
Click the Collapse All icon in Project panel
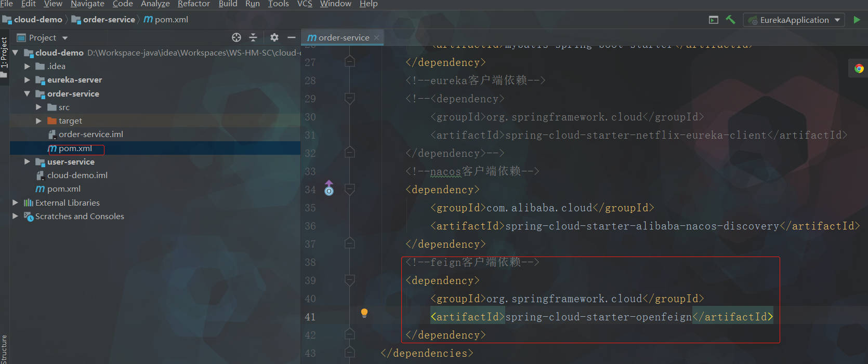pyautogui.click(x=253, y=37)
